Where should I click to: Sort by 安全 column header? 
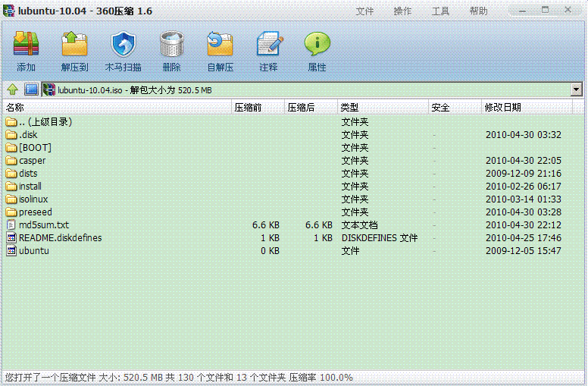tap(455, 108)
